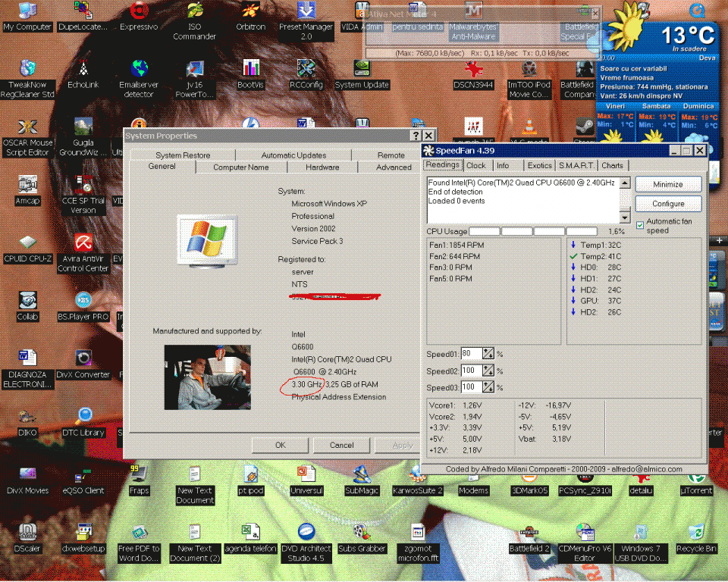
Task: Launch BootVis desktop icon
Action: [x=250, y=75]
